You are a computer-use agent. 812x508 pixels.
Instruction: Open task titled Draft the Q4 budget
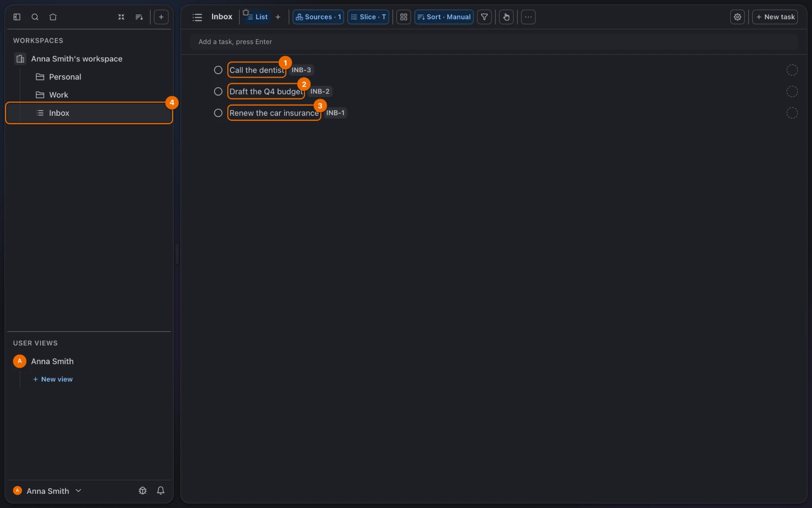[x=266, y=91]
